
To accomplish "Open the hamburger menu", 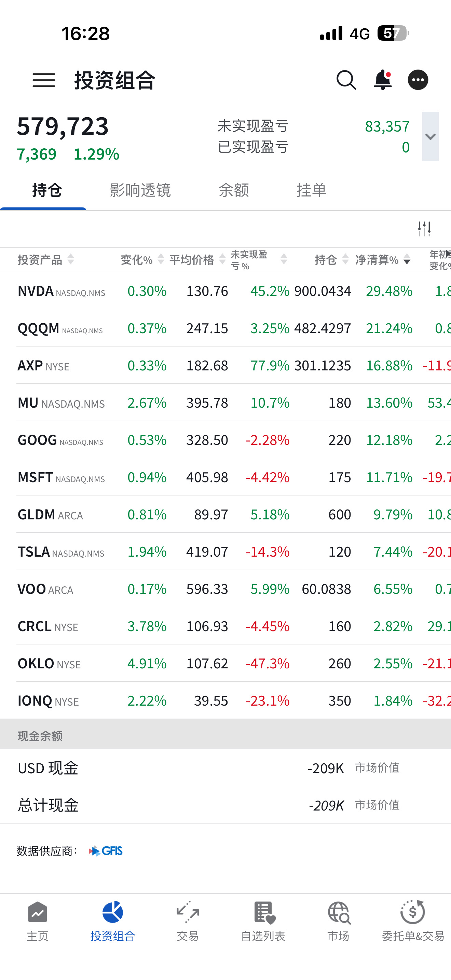I will tap(44, 80).
